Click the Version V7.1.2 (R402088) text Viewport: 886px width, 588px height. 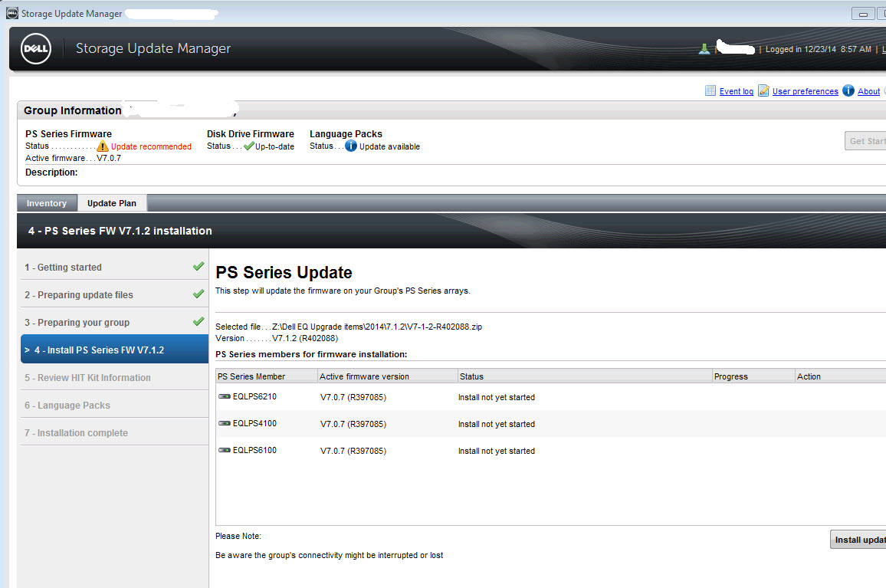pyautogui.click(x=277, y=339)
